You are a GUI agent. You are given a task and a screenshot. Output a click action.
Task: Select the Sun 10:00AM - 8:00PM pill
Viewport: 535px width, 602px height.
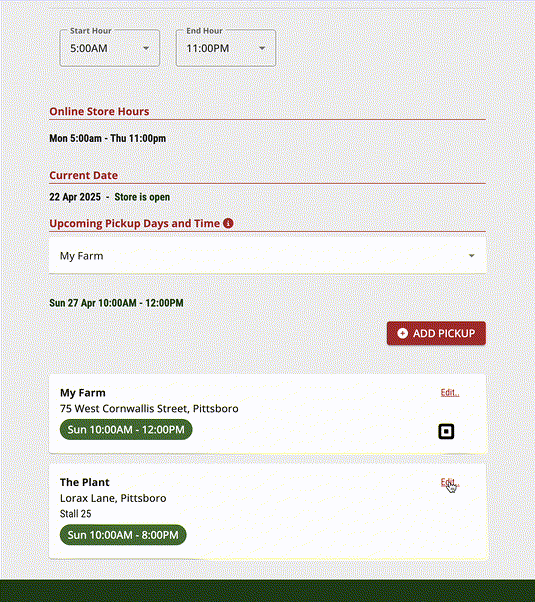tap(123, 535)
